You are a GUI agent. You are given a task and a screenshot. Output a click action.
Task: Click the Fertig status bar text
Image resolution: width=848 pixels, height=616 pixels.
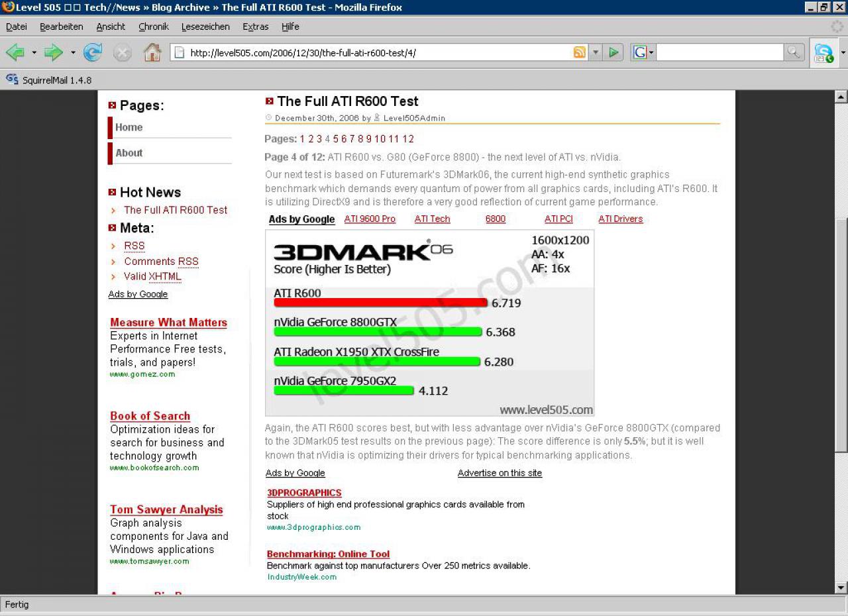(17, 605)
